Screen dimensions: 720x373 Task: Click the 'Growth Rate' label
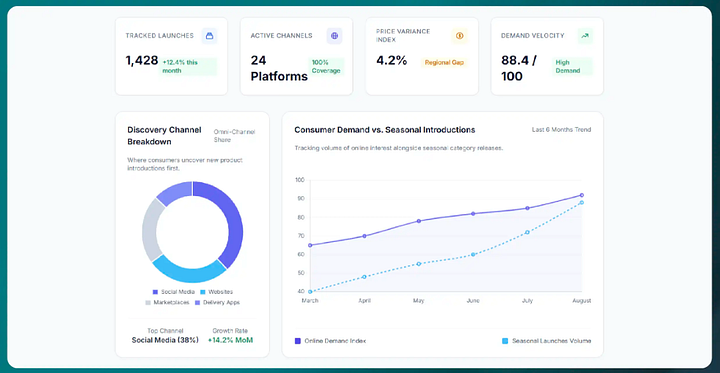pyautogui.click(x=230, y=331)
